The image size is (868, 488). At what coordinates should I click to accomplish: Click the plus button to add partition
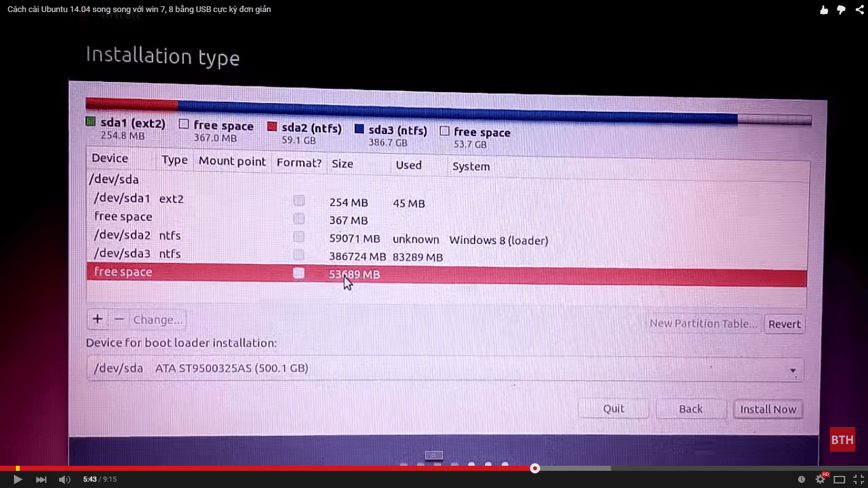click(x=97, y=319)
